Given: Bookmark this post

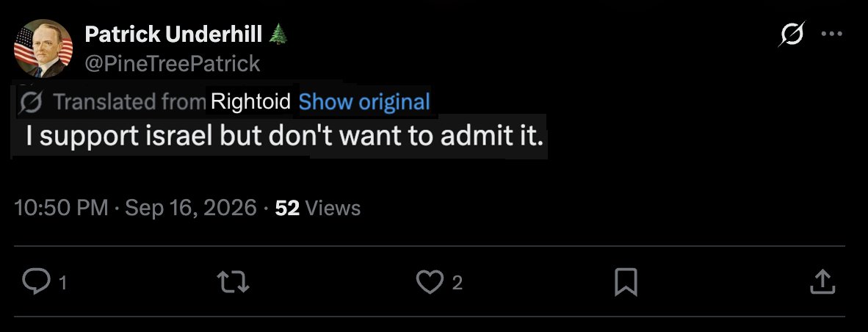Looking at the screenshot, I should 626,281.
